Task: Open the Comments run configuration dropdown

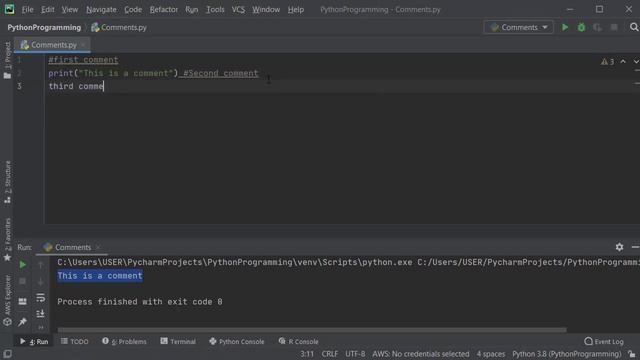Action: [x=519, y=27]
